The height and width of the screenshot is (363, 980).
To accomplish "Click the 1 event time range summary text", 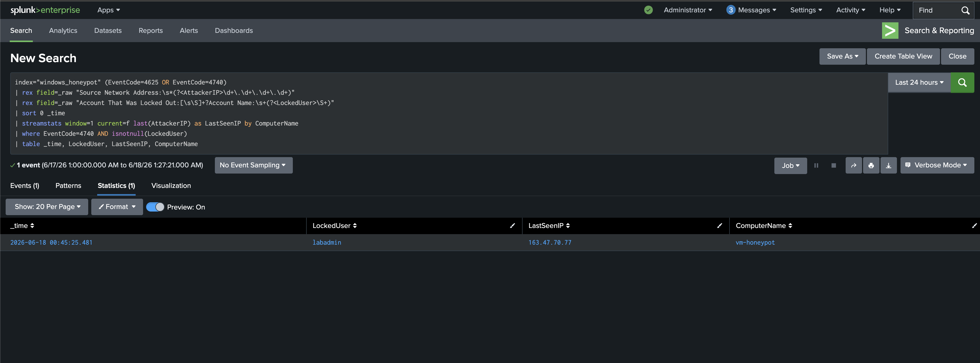I will point(109,165).
